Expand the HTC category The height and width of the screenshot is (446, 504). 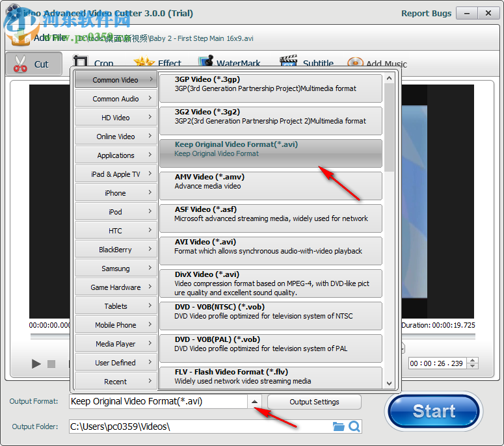point(116,230)
